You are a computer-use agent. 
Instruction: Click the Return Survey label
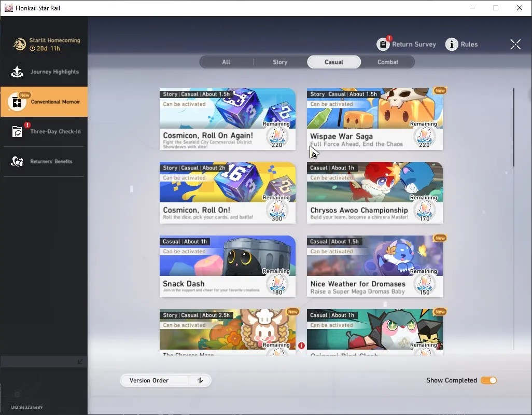pos(414,45)
